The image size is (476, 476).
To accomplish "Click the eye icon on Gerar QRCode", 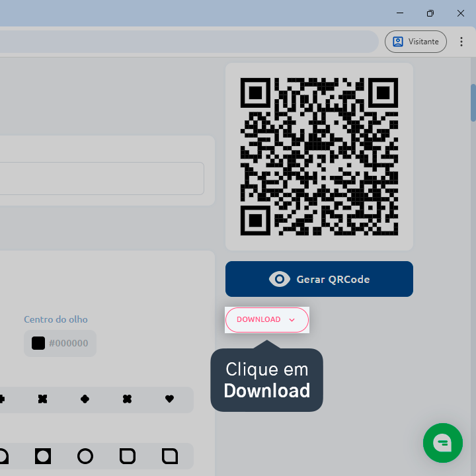I will [279, 279].
